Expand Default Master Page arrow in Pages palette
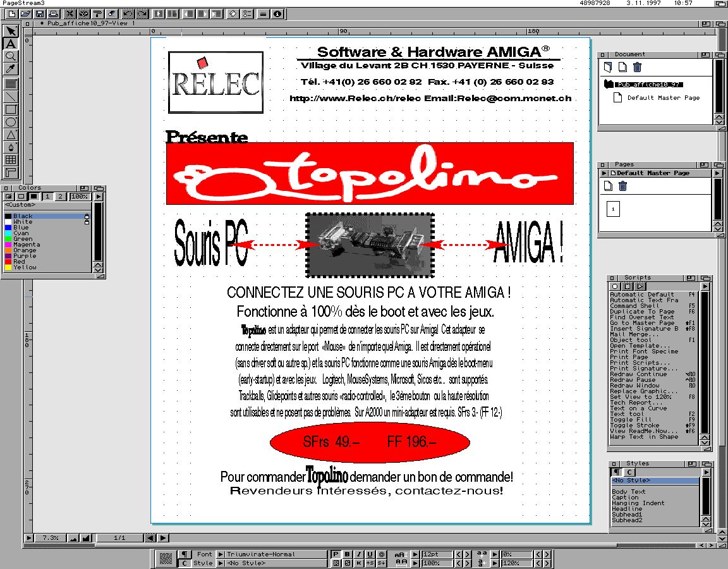The width and height of the screenshot is (728, 569). 604,173
